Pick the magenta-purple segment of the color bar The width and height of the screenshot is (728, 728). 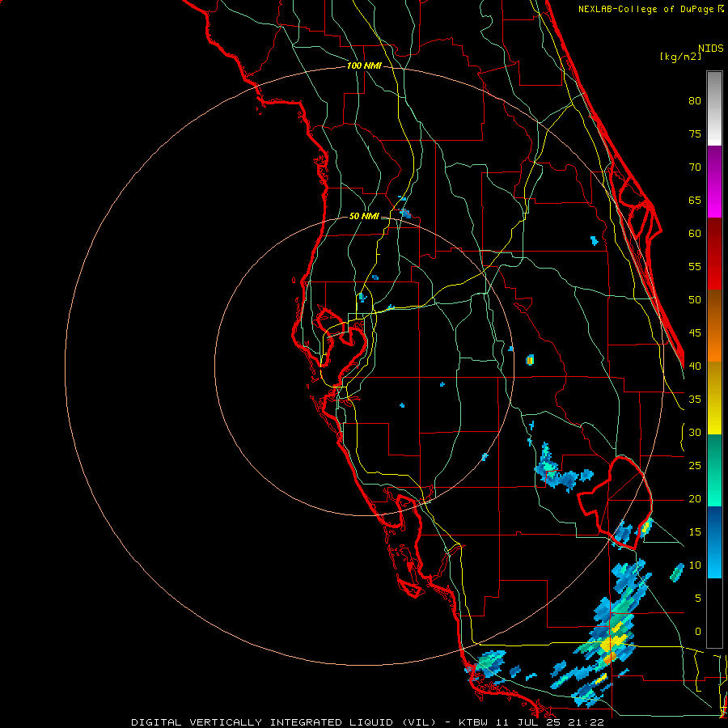[714, 181]
